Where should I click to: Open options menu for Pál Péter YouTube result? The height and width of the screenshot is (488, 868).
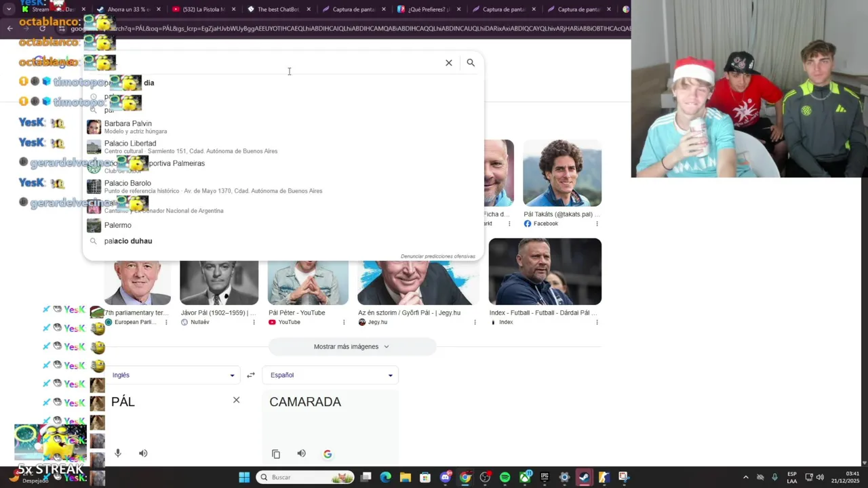coord(344,322)
